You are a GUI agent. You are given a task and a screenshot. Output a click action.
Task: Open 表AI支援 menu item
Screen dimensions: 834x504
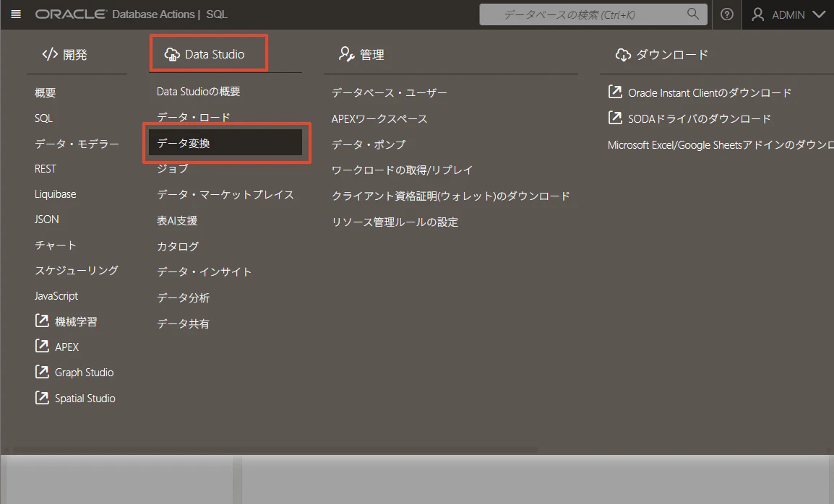177,220
